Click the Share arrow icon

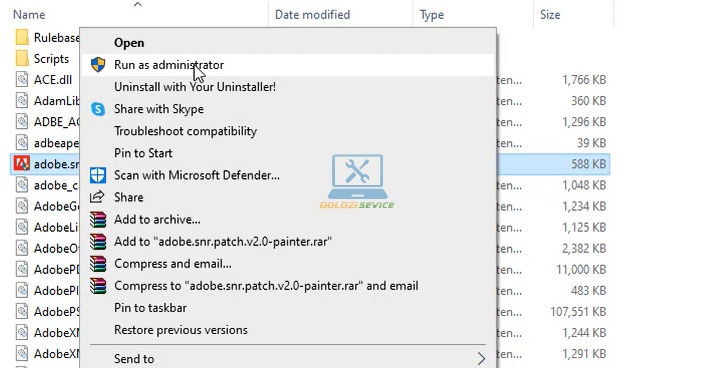[97, 197]
